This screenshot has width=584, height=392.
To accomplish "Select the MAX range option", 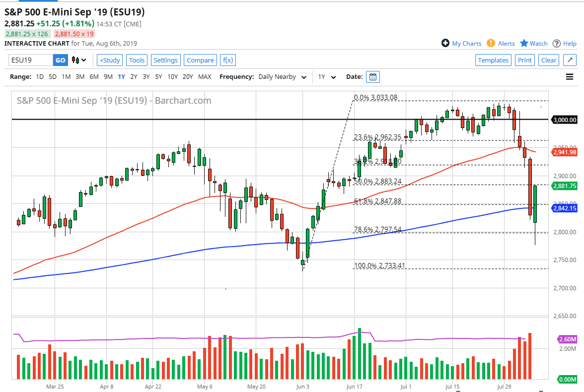I will click(205, 76).
